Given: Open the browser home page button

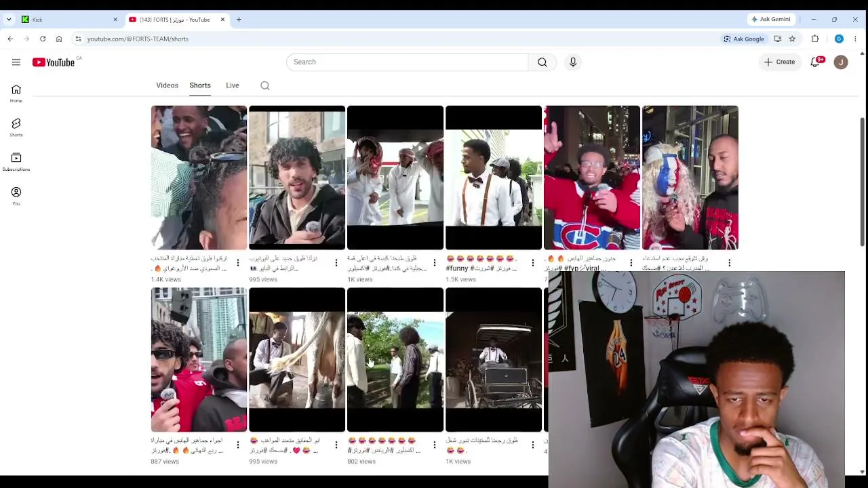Looking at the screenshot, I should click(x=59, y=39).
